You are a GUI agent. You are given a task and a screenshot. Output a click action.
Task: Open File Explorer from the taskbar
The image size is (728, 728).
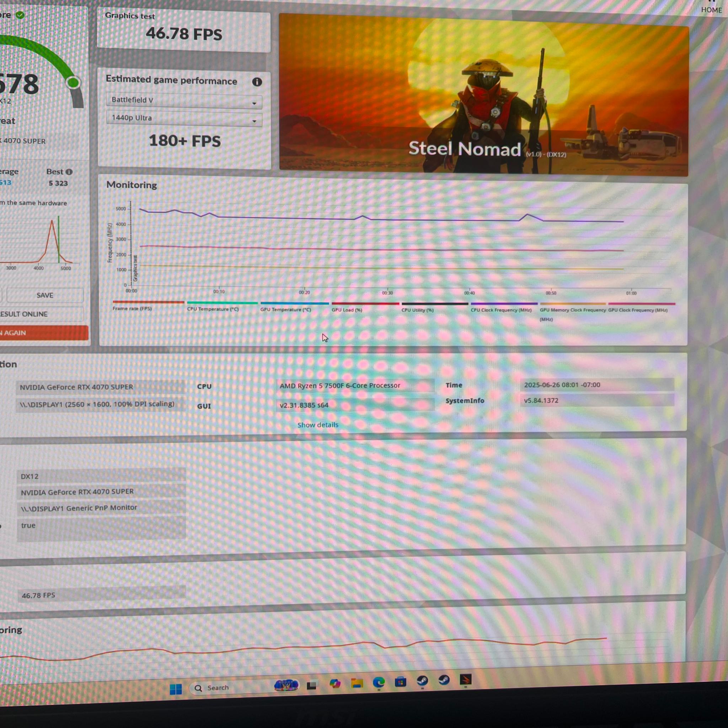click(357, 683)
